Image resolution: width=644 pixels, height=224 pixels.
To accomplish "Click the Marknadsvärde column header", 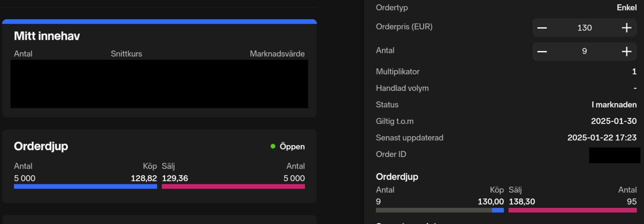I will point(277,54).
